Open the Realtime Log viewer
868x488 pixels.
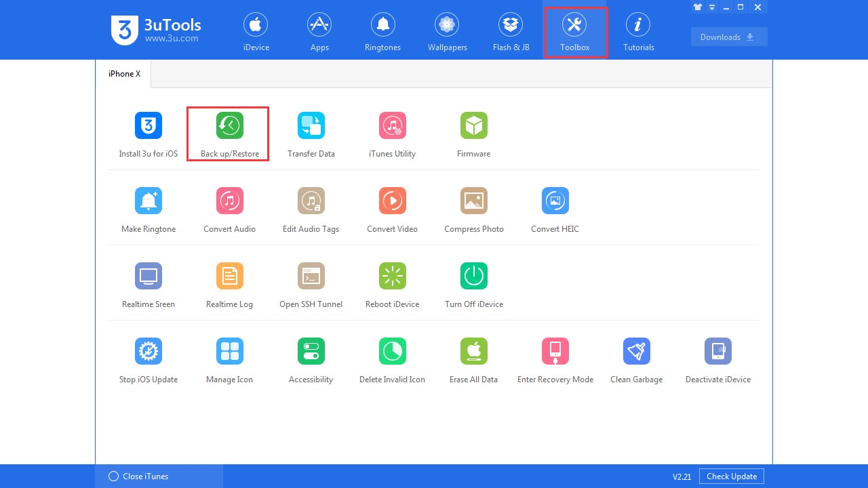pos(230,285)
